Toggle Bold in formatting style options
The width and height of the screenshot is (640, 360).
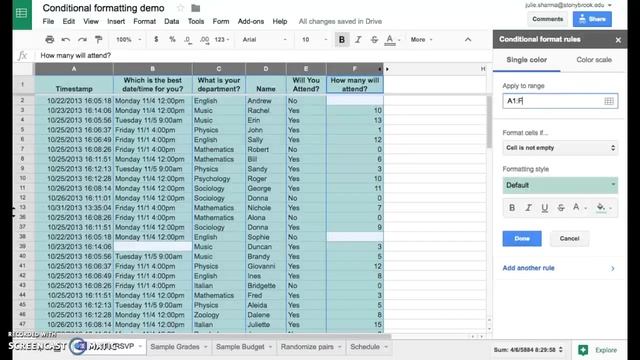512,208
